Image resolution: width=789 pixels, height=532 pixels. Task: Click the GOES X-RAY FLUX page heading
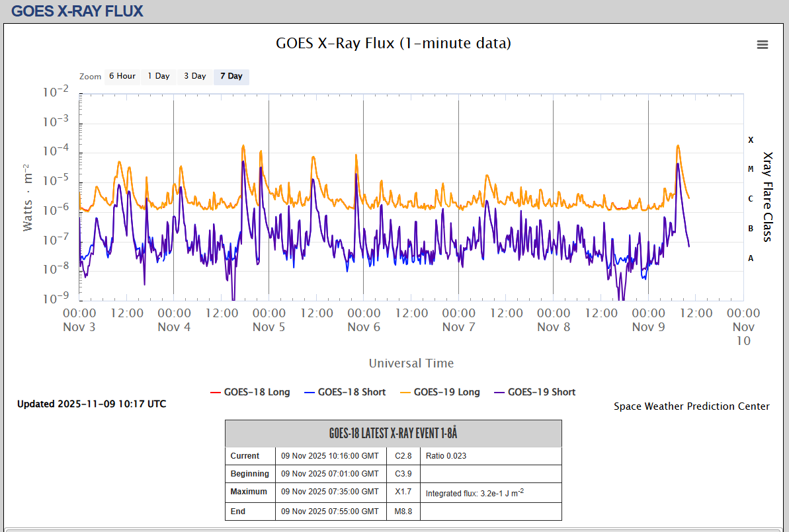(77, 11)
